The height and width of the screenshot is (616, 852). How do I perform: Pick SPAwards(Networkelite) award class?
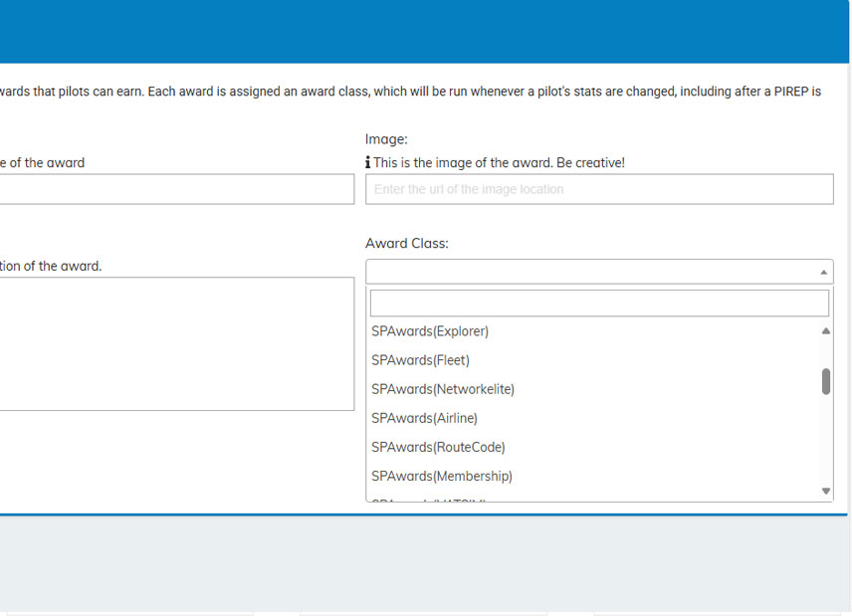(443, 389)
